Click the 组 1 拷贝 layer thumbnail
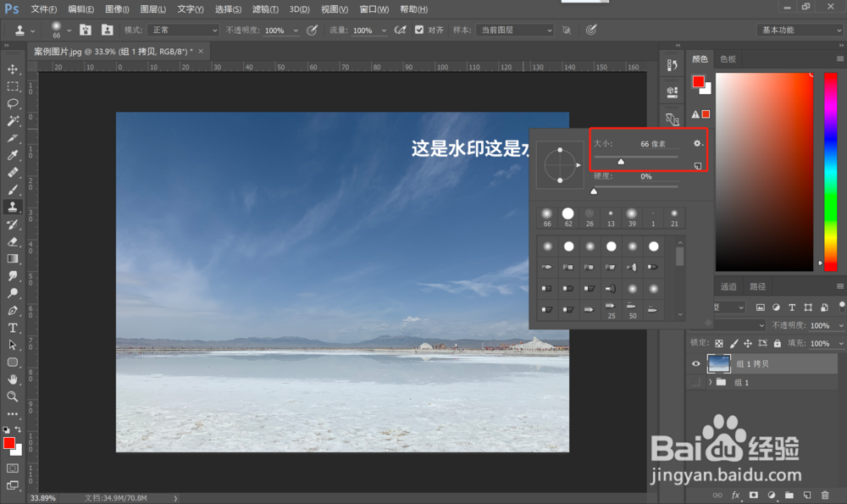The image size is (847, 504). tap(718, 363)
